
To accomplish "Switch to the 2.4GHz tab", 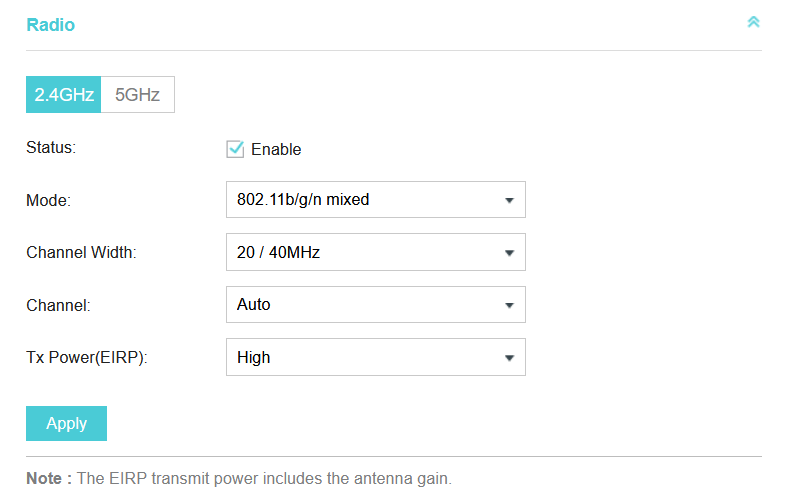I will [x=64, y=95].
